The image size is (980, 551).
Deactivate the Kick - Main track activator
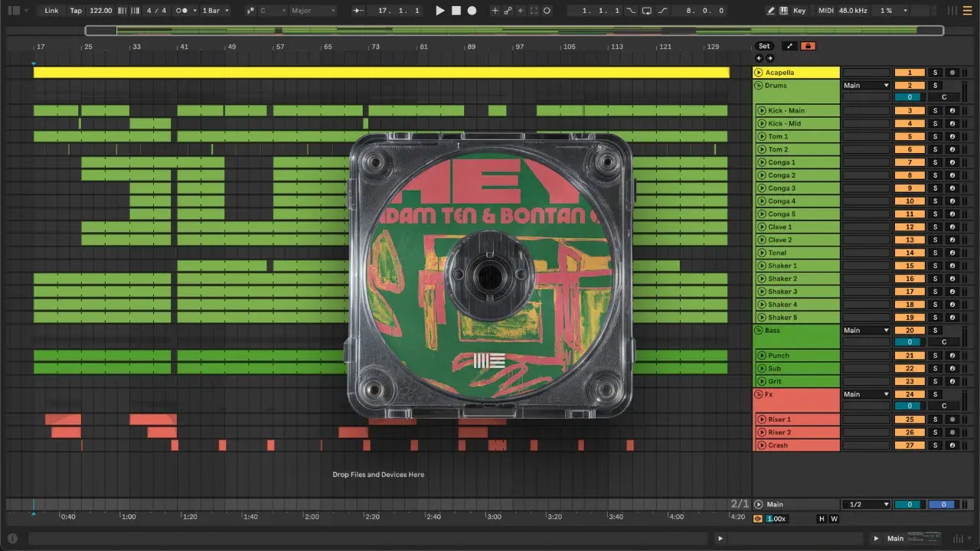click(x=910, y=111)
